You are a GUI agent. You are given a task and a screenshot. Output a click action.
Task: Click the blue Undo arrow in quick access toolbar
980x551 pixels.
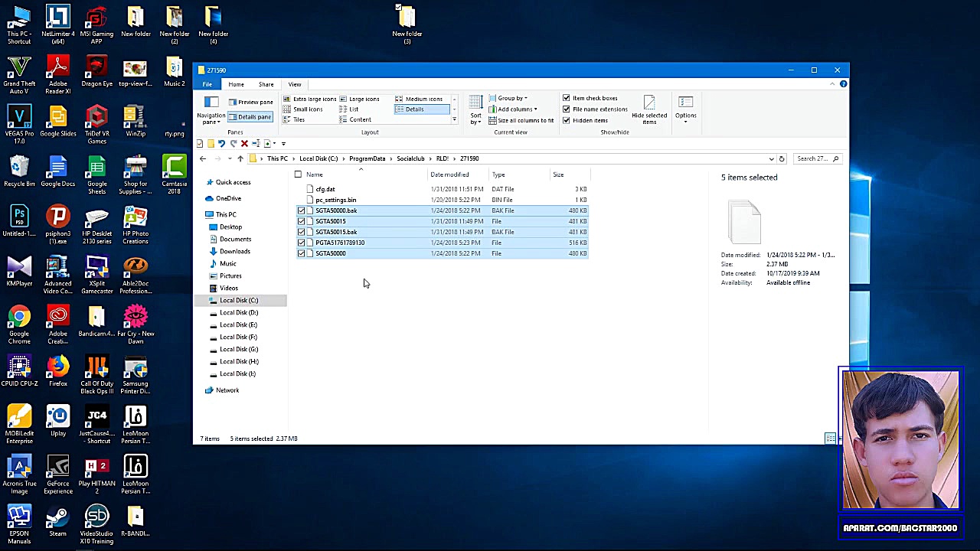click(x=221, y=144)
